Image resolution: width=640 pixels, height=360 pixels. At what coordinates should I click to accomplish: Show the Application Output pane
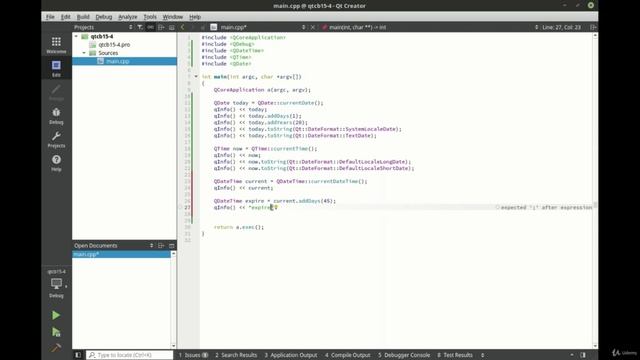291,355
